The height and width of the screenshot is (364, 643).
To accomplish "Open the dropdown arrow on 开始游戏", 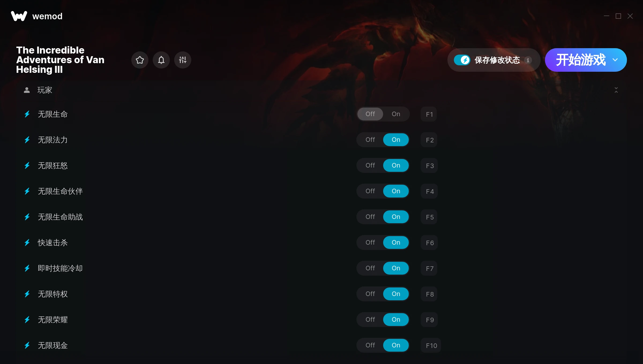I will (615, 60).
